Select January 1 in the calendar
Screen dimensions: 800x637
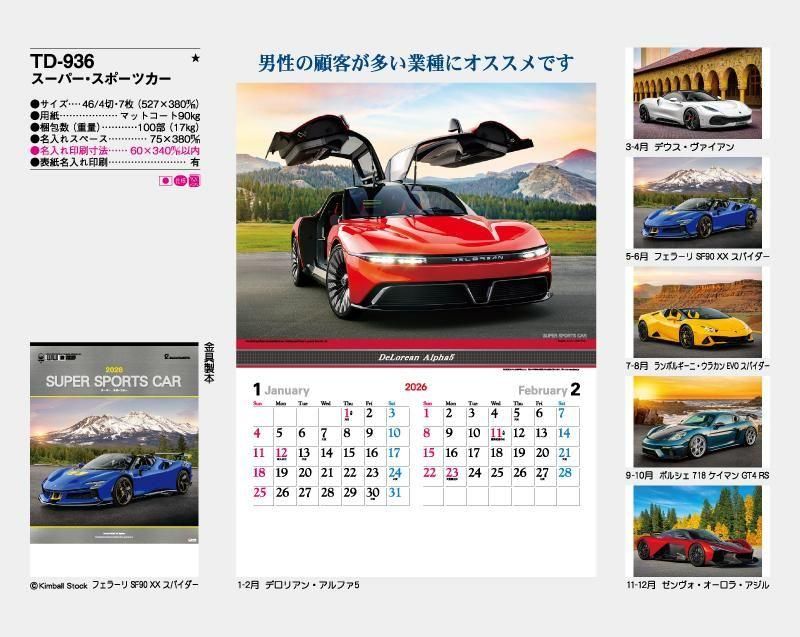tap(347, 414)
